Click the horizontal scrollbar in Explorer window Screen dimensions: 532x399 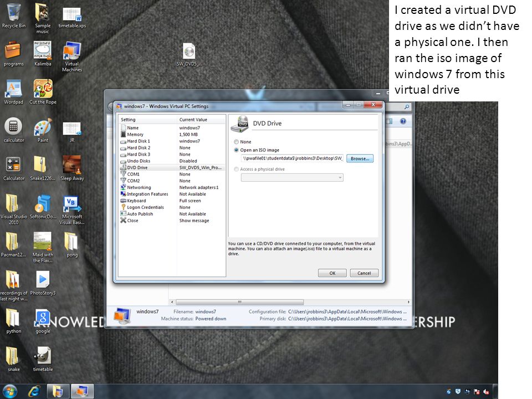tap(239, 302)
